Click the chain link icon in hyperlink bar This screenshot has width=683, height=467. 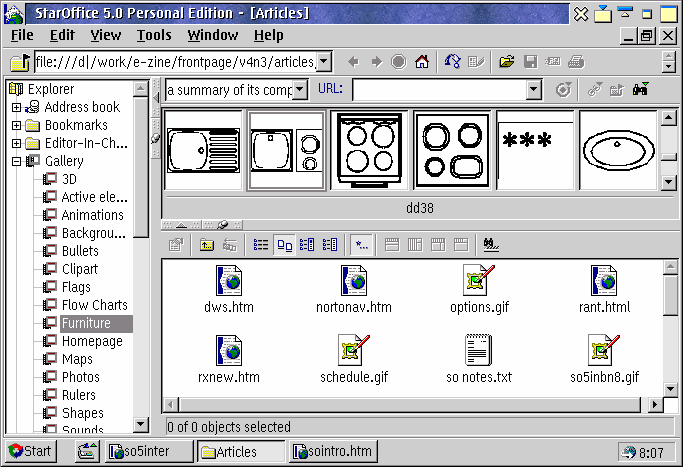(594, 89)
